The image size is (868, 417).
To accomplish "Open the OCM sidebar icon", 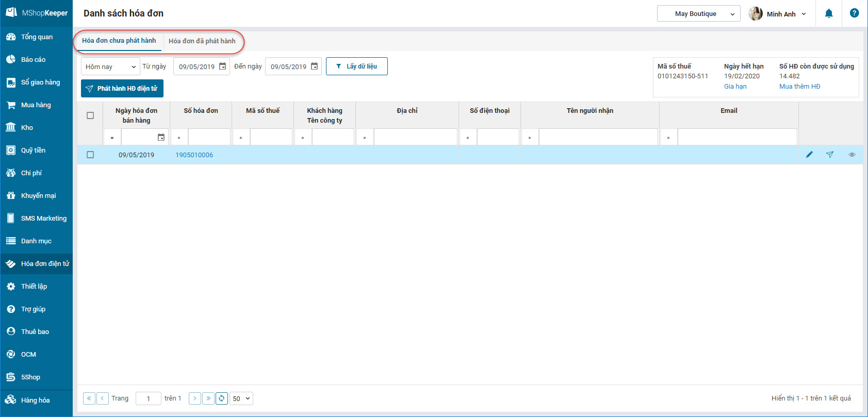I will 11,355.
